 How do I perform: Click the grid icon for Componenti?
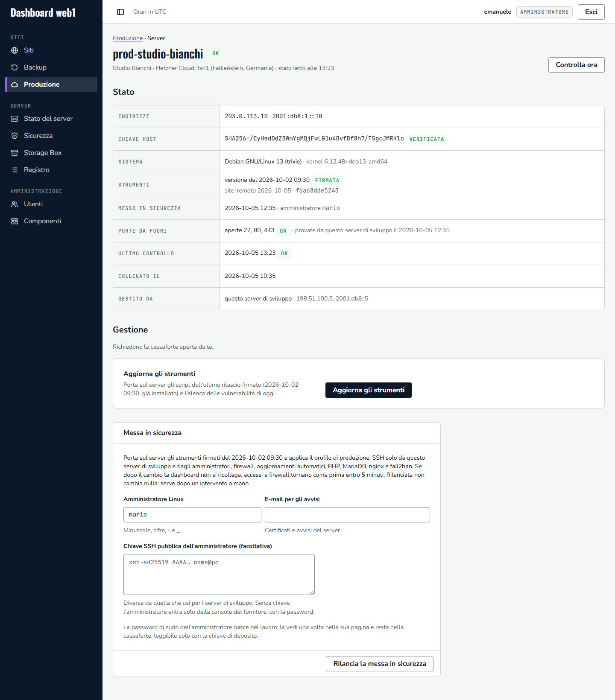point(15,221)
